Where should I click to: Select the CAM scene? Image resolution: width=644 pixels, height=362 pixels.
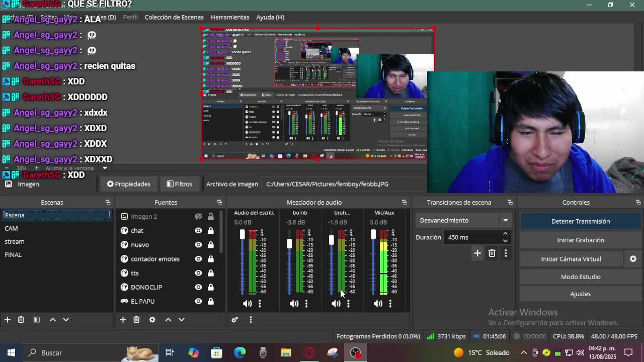click(x=56, y=228)
